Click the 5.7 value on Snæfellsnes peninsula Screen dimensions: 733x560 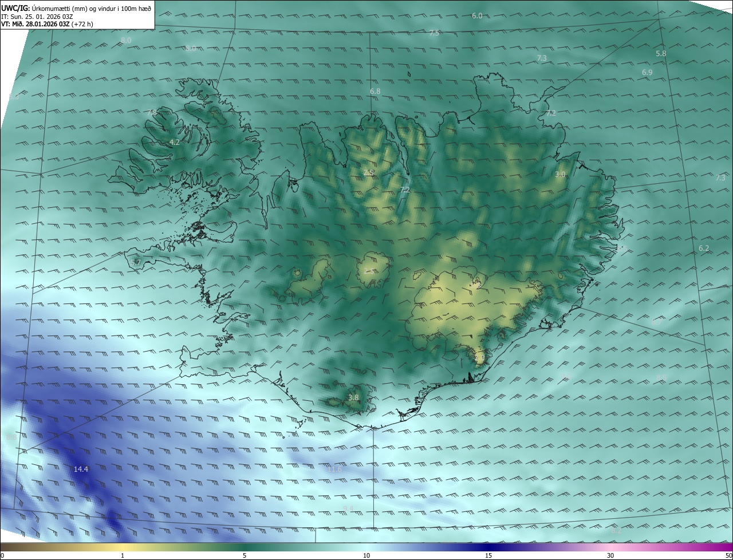click(x=136, y=262)
